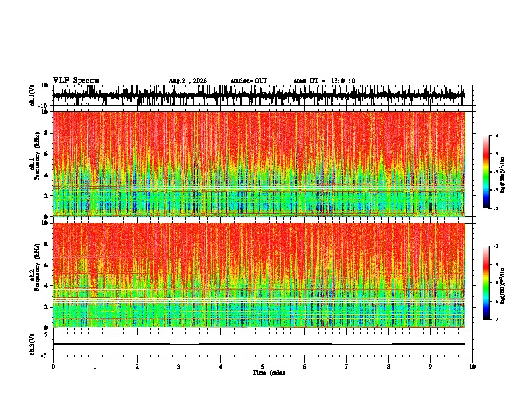The image size is (532, 411).
Task: Click time axis tick label "5"
Action: coord(263,367)
